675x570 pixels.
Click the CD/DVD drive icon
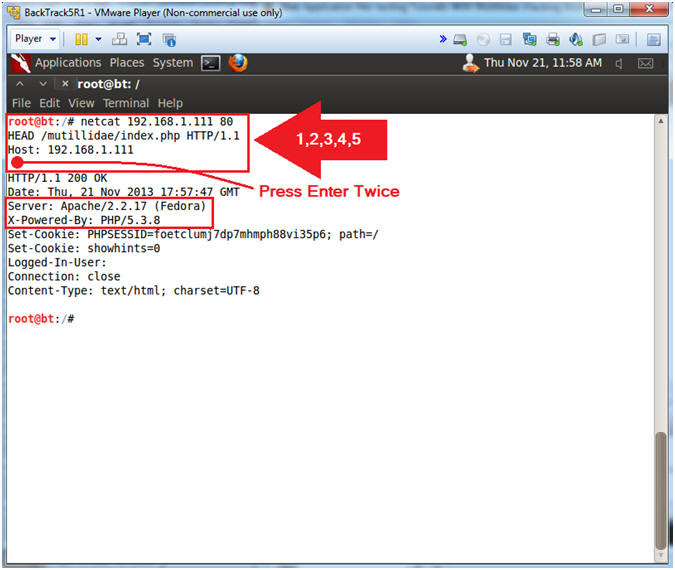click(x=483, y=40)
